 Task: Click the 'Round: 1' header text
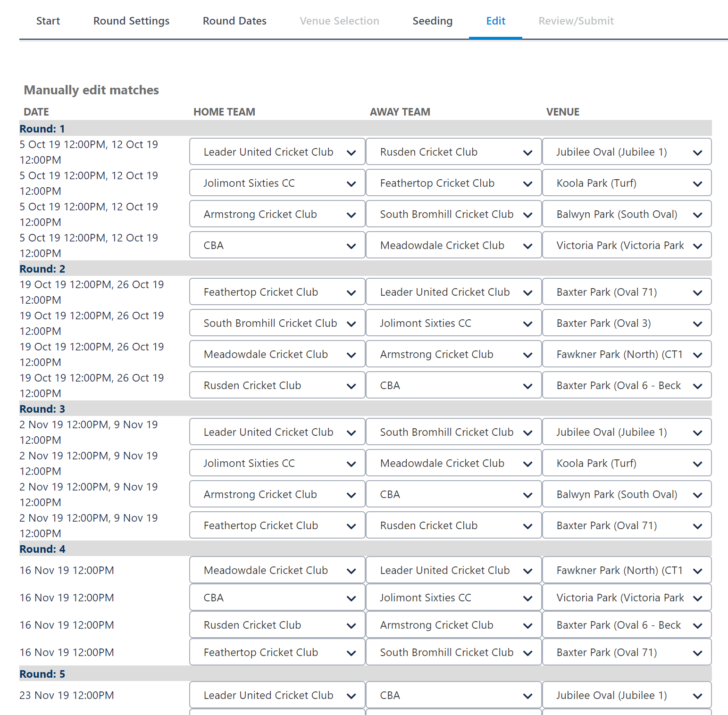click(42, 128)
